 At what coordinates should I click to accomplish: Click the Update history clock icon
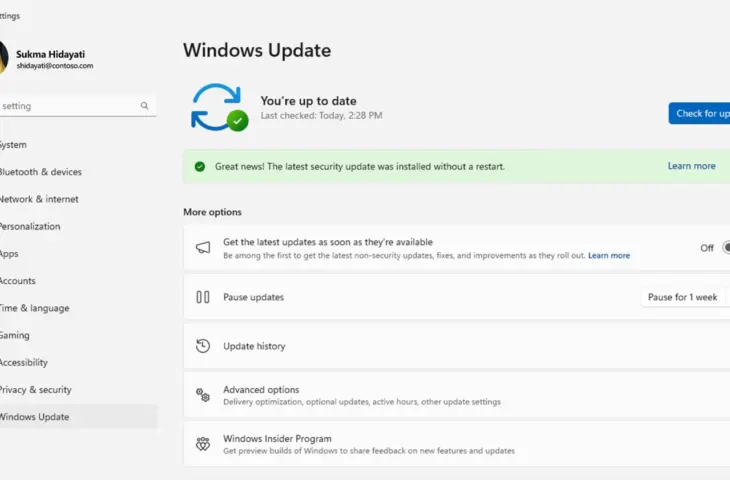tap(203, 346)
